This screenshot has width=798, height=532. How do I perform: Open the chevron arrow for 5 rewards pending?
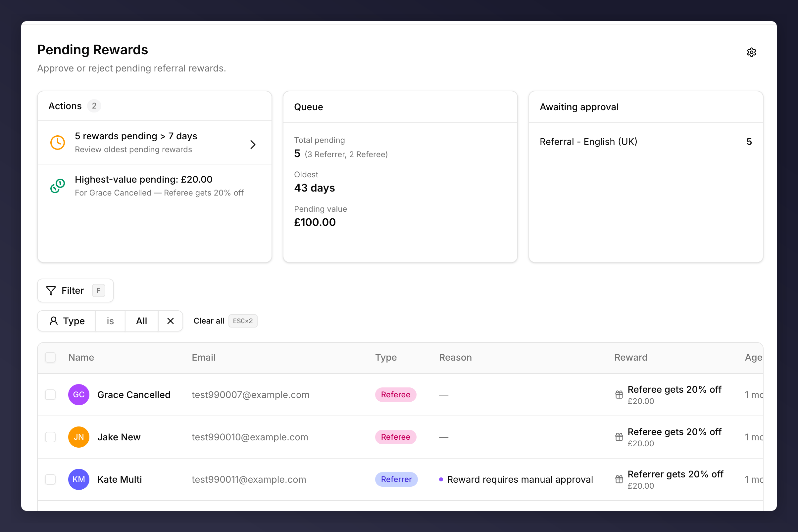tap(253, 145)
